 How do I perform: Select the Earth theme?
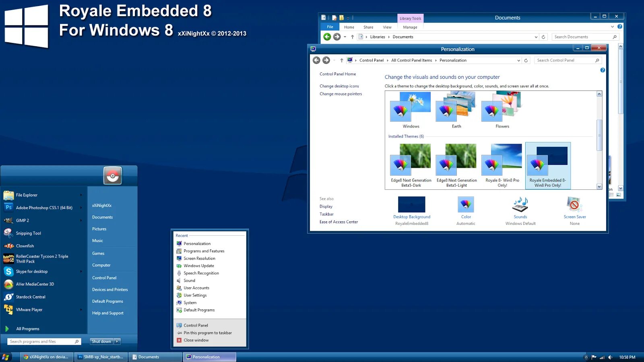coord(456,110)
